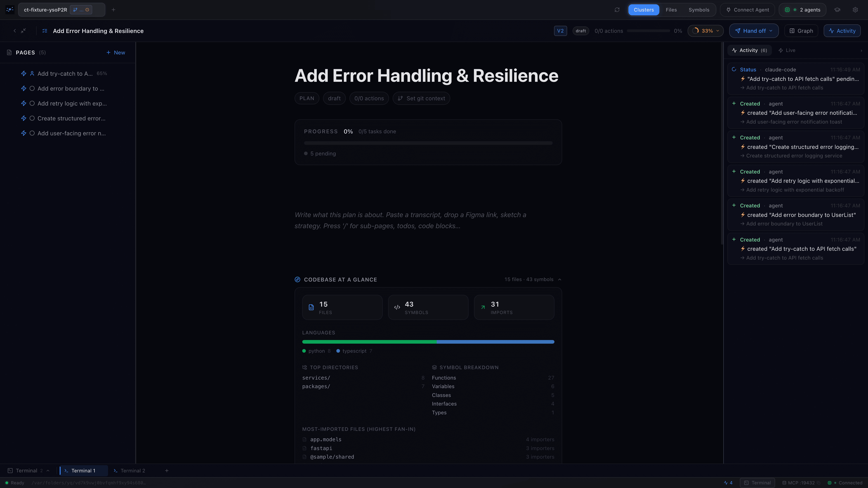Click the PLAN chip
Screen dimensions: 868x488
[x=307, y=98]
